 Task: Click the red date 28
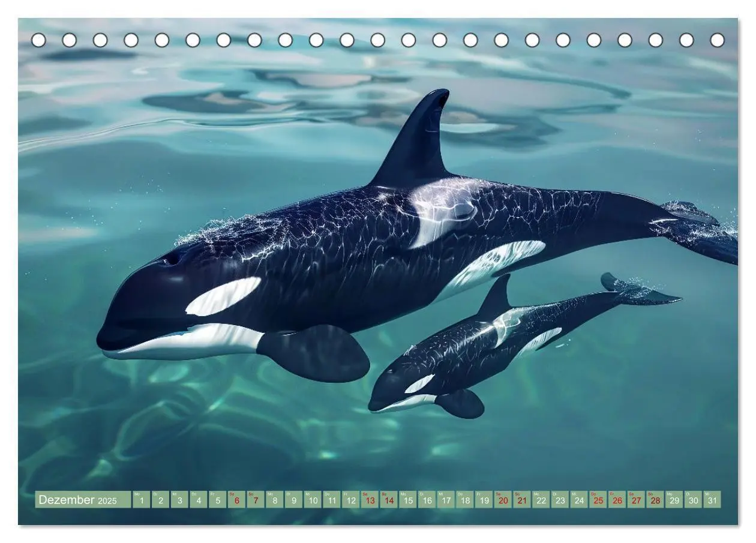655,500
